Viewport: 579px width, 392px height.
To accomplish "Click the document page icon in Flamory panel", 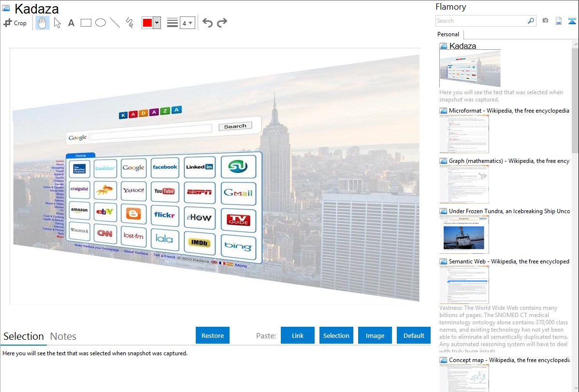I will 559,21.
